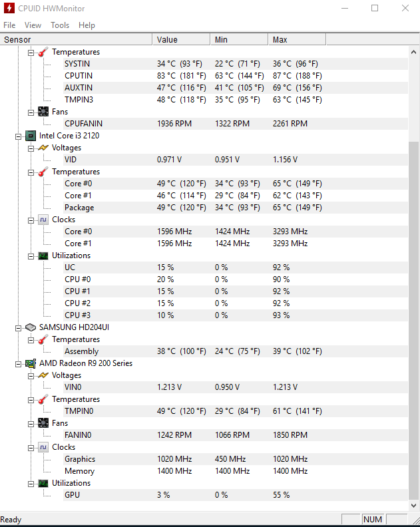This screenshot has width=420, height=527.
Task: Click the Max column header
Action: click(297, 40)
